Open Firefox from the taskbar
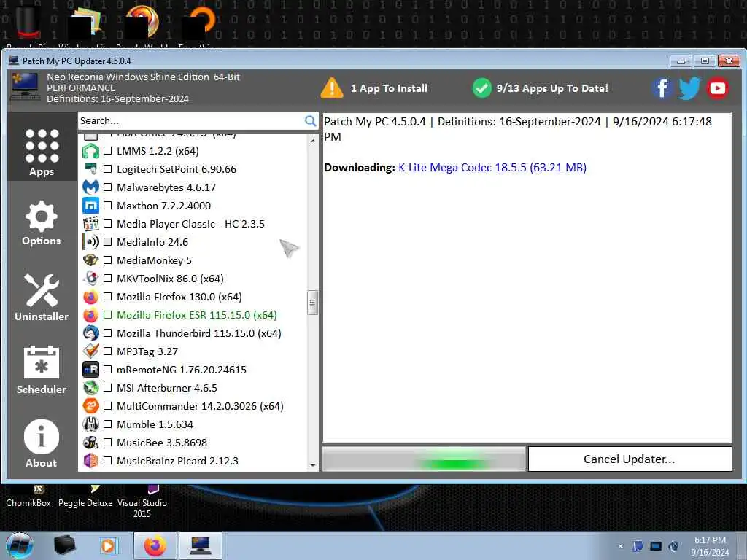The image size is (747, 560). pos(155,545)
